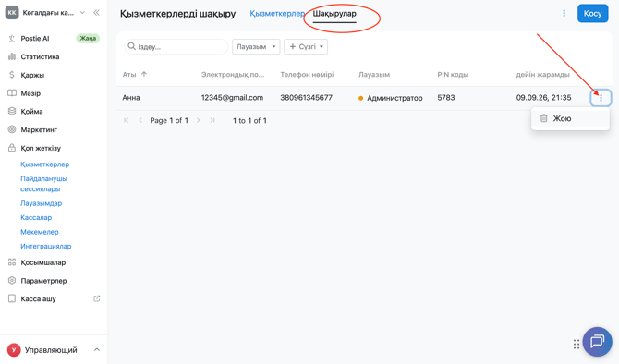
Task: Select the Анна name cell
Action: pos(131,98)
